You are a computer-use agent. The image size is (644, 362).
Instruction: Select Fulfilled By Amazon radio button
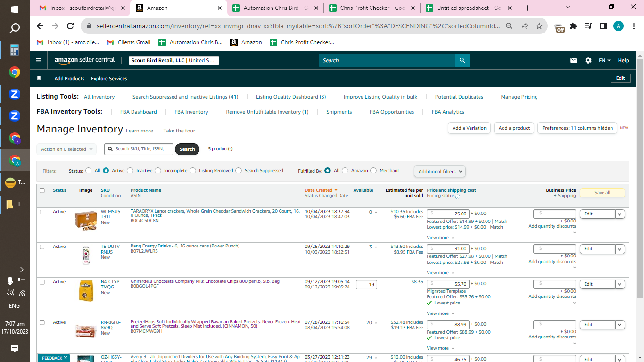[x=345, y=171]
